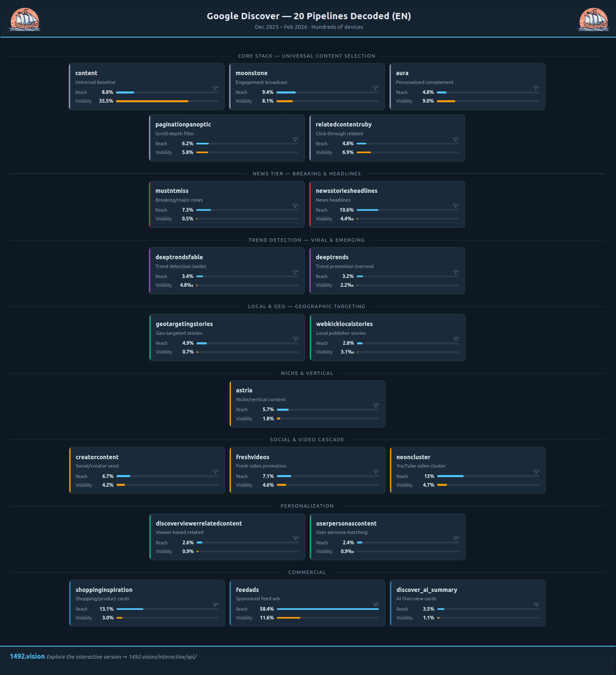Click the moonstone card title
Image resolution: width=616 pixels, height=675 pixels.
(251, 73)
